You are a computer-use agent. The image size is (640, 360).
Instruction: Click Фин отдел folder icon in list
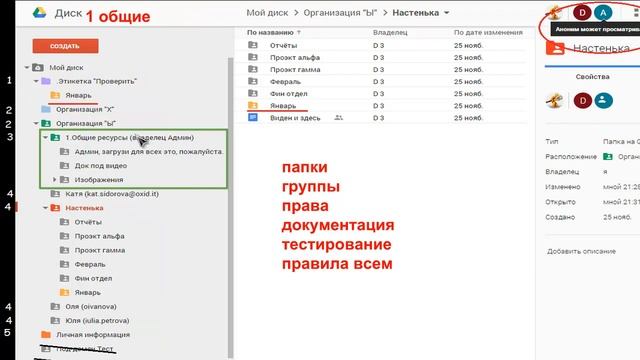pyautogui.click(x=253, y=93)
